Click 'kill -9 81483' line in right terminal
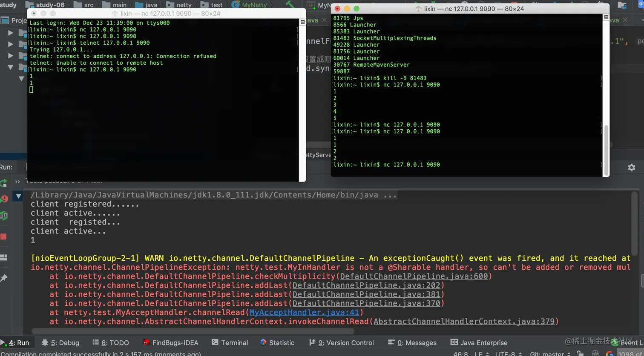 click(380, 78)
